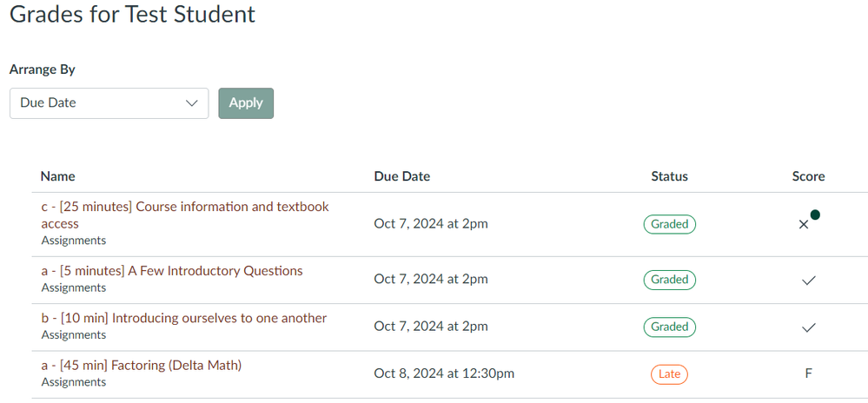Open Factoring (Delta Math) assignment

tap(142, 365)
